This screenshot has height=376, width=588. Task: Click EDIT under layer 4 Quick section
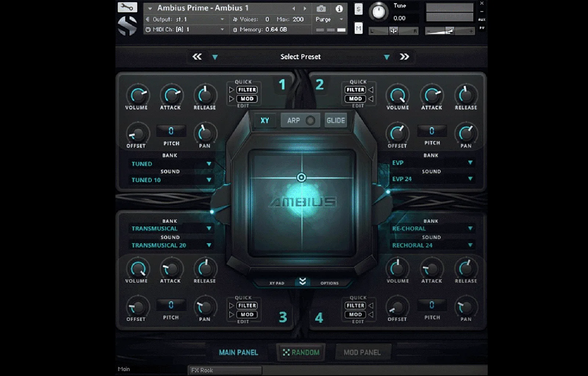(x=358, y=322)
